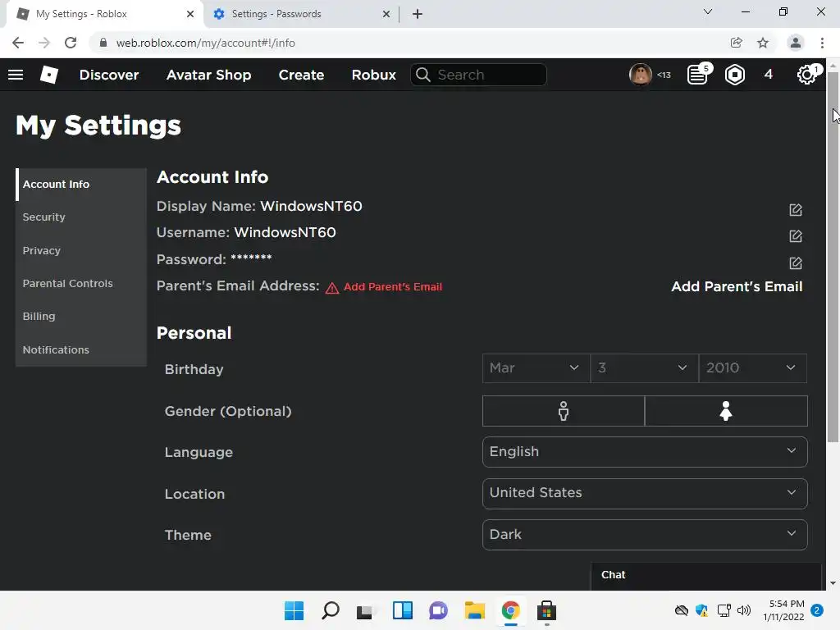Bookmark this page with star icon

click(x=763, y=43)
